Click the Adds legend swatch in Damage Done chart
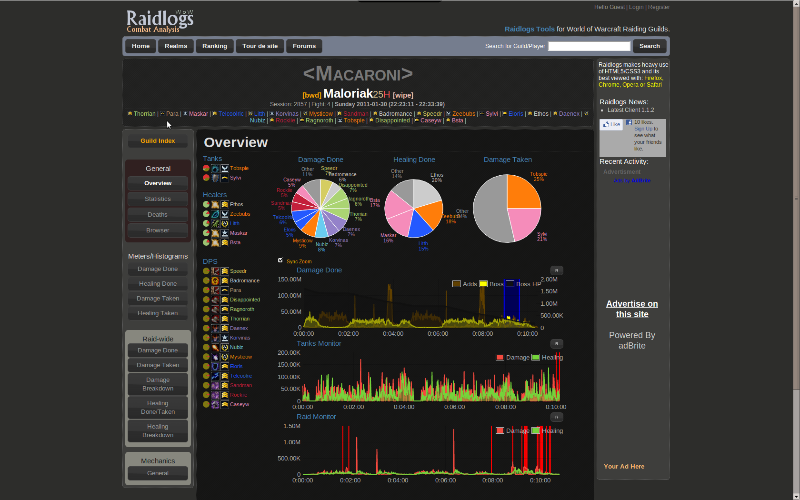Viewport: 800px width, 500px height. pyautogui.click(x=457, y=284)
